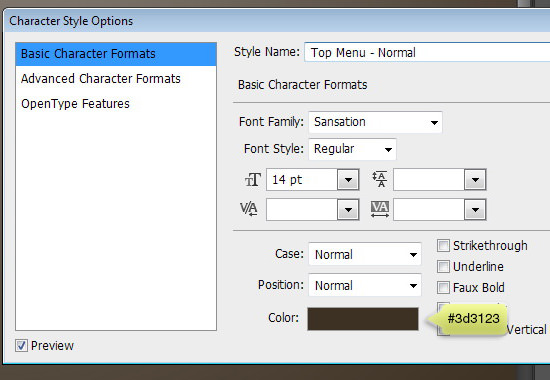The width and height of the screenshot is (550, 380).
Task: Click the Style Name label
Action: (267, 52)
